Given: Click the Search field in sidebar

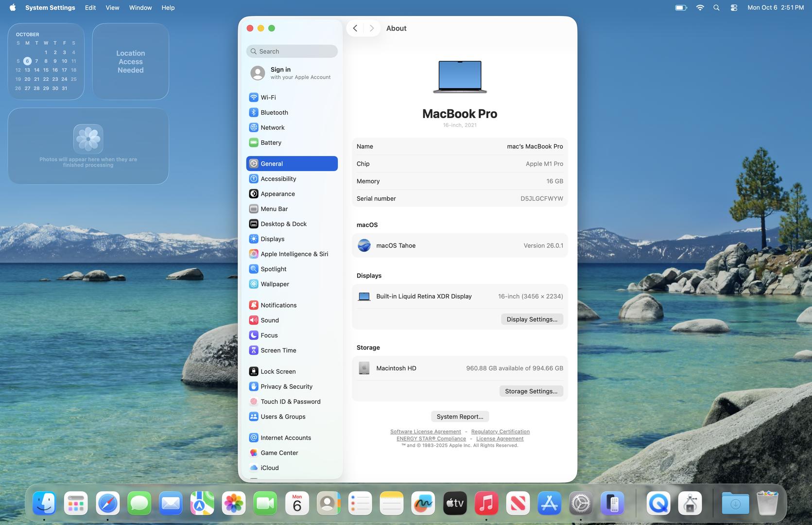Looking at the screenshot, I should click(292, 52).
